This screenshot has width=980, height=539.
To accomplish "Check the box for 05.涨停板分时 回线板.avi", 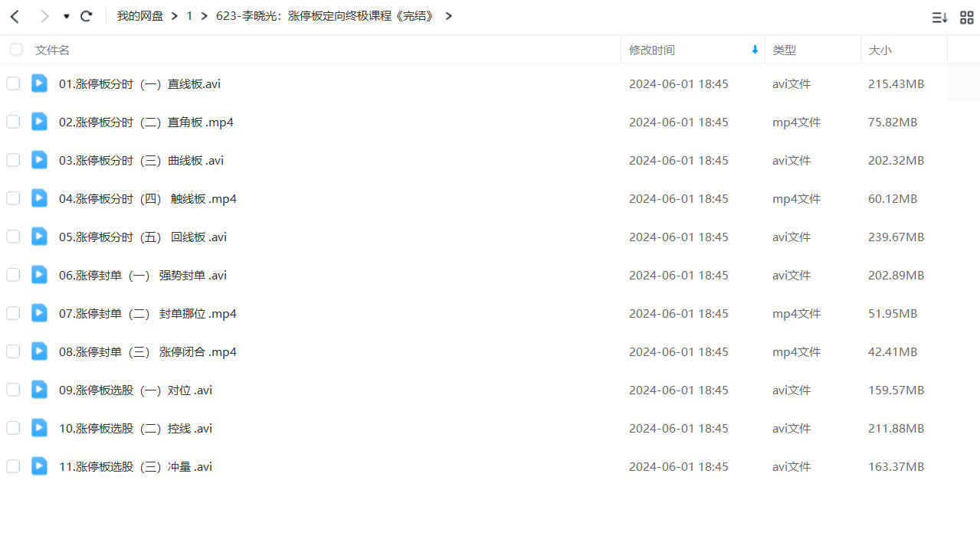I will 13,237.
